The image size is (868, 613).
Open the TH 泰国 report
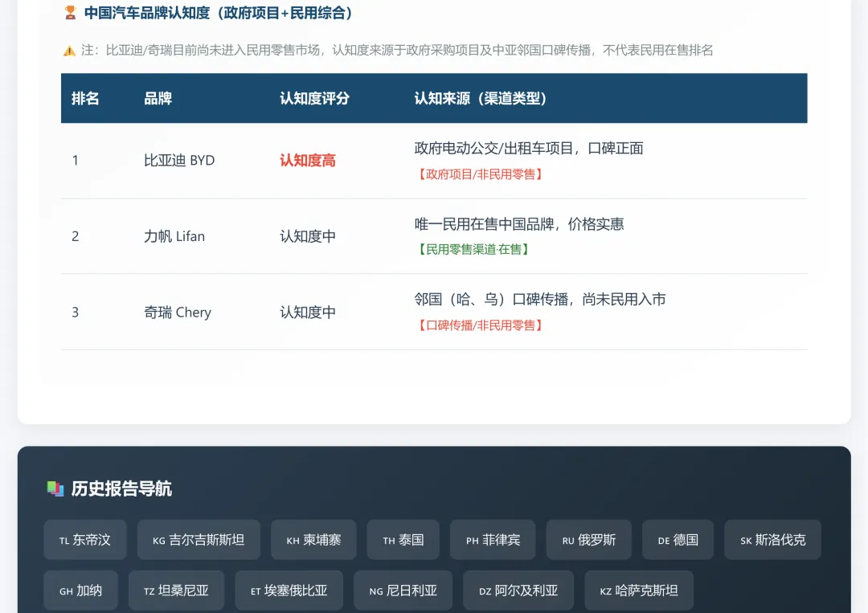(403, 539)
